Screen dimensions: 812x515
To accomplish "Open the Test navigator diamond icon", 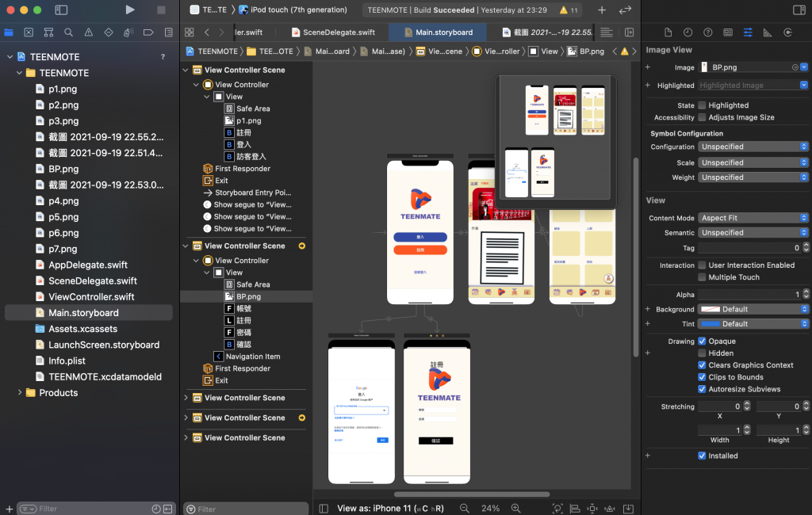I will click(108, 32).
